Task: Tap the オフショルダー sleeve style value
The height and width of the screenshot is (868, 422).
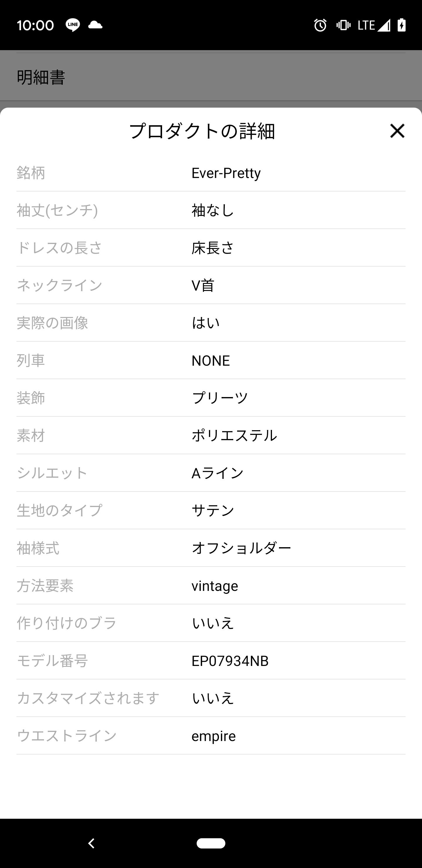Action: click(241, 548)
